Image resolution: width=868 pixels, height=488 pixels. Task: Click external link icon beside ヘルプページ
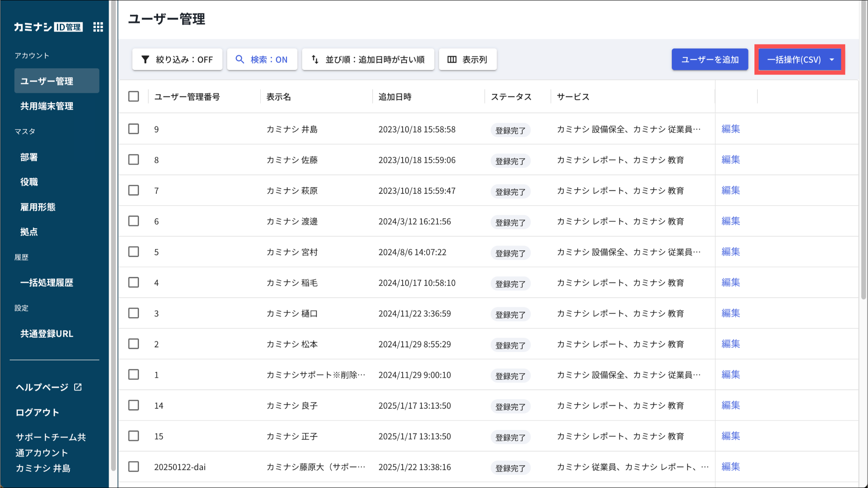point(78,387)
